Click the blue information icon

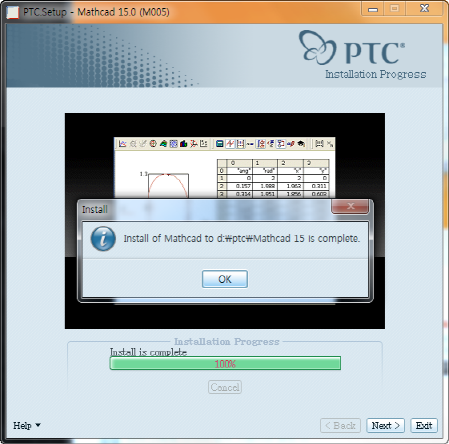103,239
